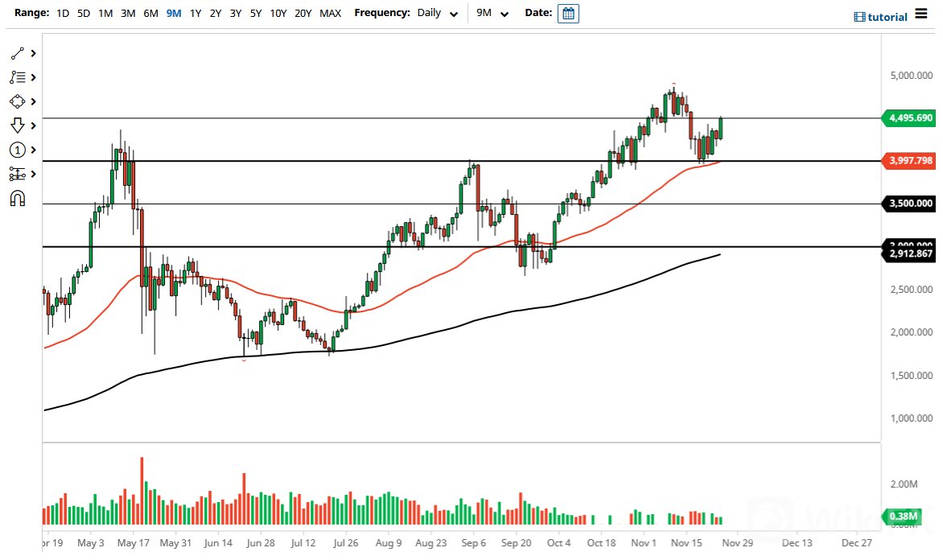This screenshot has width=943, height=560.
Task: Select the polygon shape tool icon
Action: click(18, 101)
